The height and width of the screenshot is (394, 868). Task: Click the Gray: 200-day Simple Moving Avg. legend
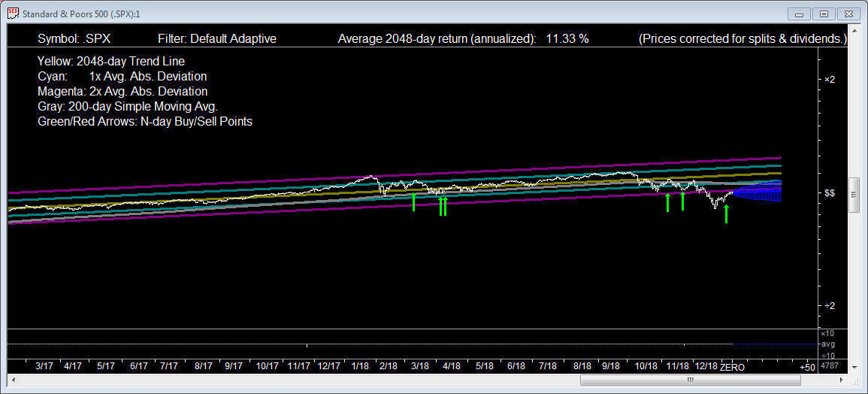pos(127,107)
